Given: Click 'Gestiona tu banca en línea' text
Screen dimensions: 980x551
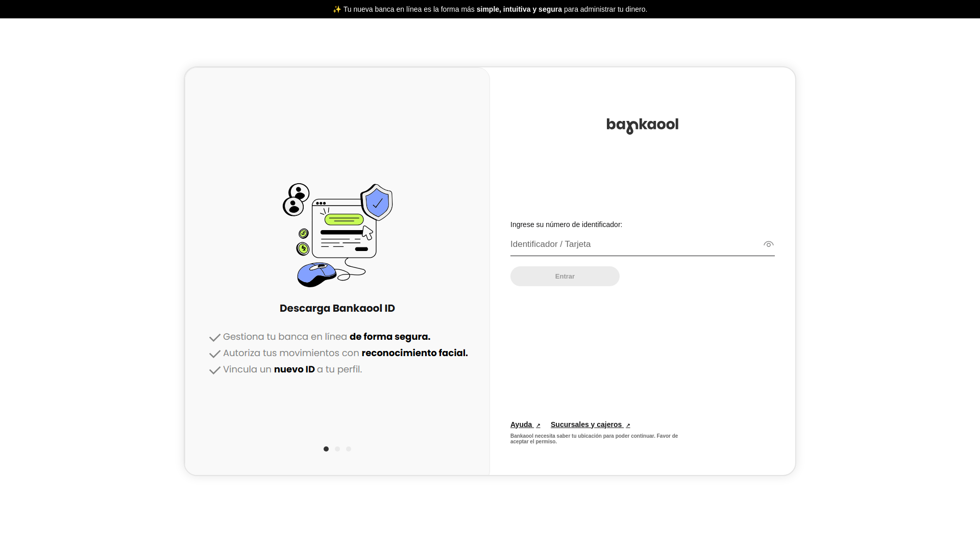Looking at the screenshot, I should [285, 337].
